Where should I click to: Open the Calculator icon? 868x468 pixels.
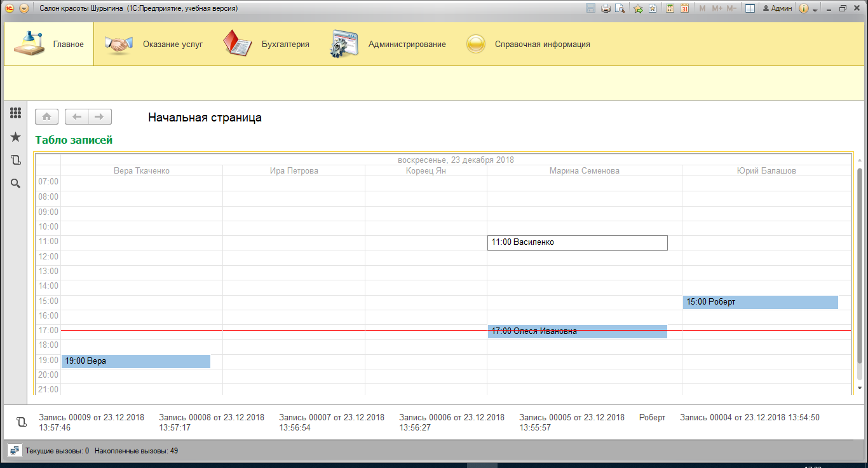click(670, 8)
